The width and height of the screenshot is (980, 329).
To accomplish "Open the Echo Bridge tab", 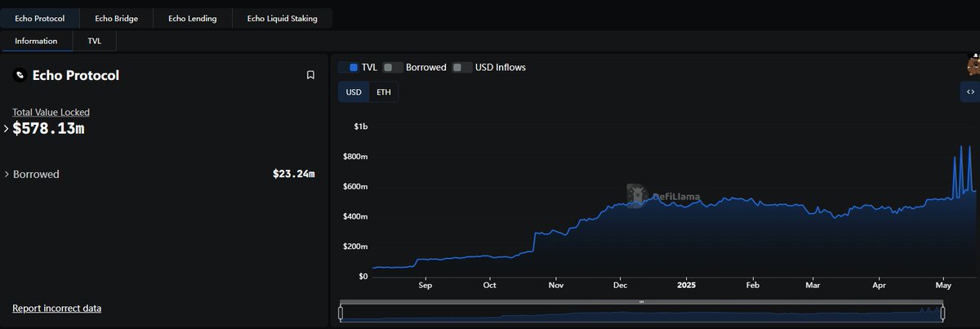I will coord(116,18).
